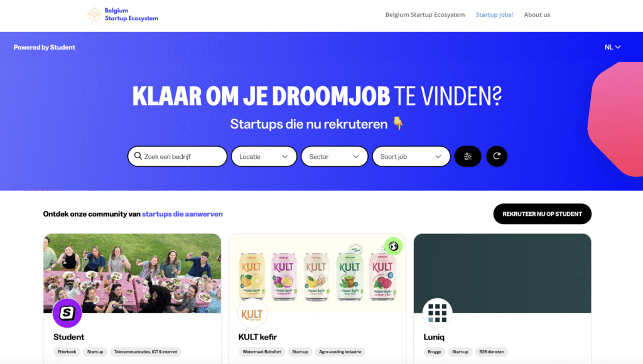This screenshot has height=364, width=643.
Task: Open the Sector dropdown
Action: pyautogui.click(x=334, y=157)
